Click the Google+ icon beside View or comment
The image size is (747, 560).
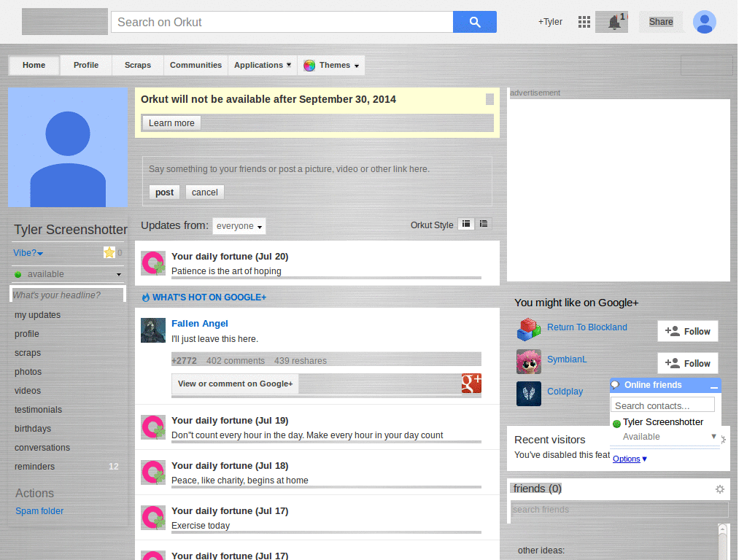click(471, 384)
